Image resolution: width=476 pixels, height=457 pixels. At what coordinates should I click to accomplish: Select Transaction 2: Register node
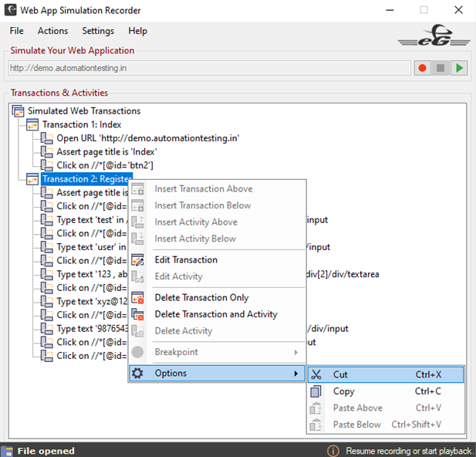(x=87, y=179)
